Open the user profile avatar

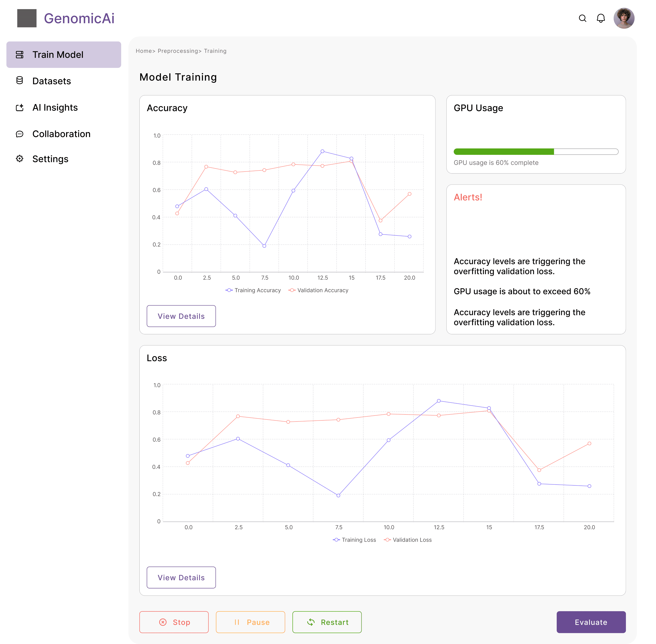(x=623, y=18)
